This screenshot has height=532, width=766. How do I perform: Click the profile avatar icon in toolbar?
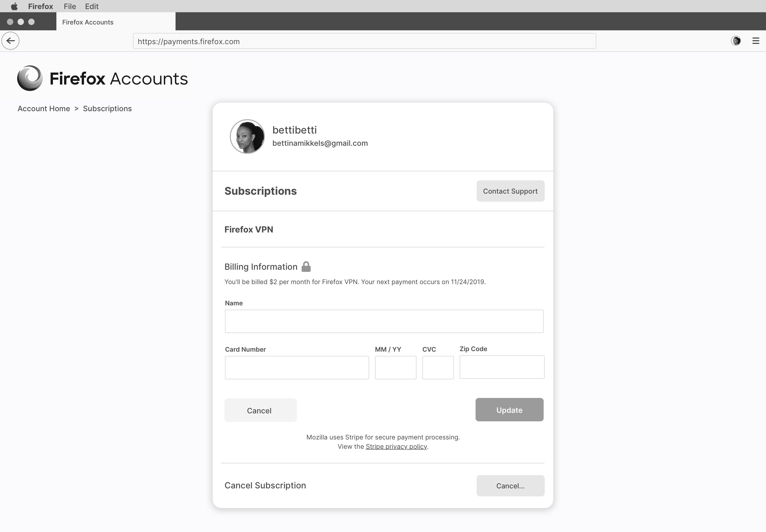point(736,41)
